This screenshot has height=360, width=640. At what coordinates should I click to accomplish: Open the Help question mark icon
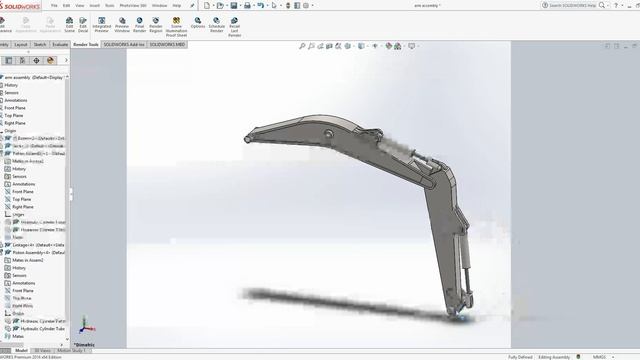(616, 5)
